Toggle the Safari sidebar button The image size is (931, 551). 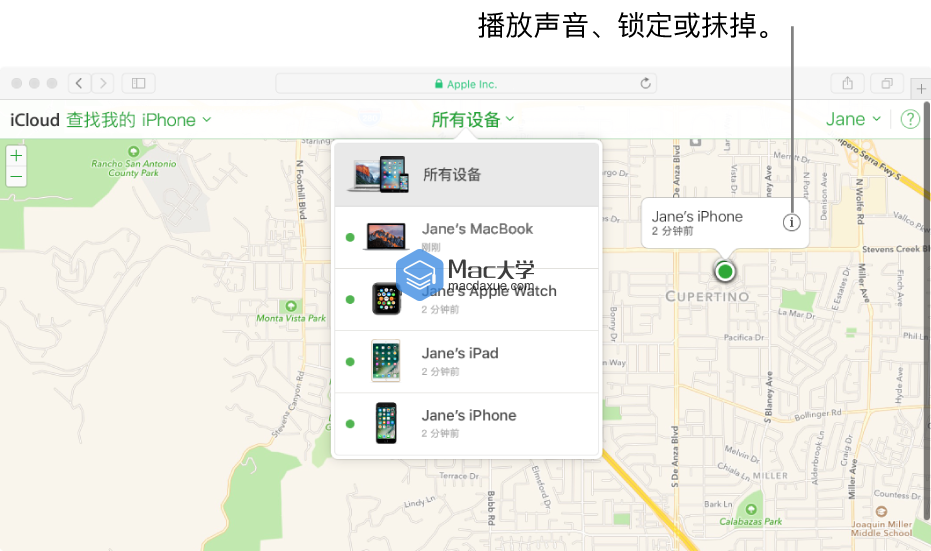click(138, 83)
